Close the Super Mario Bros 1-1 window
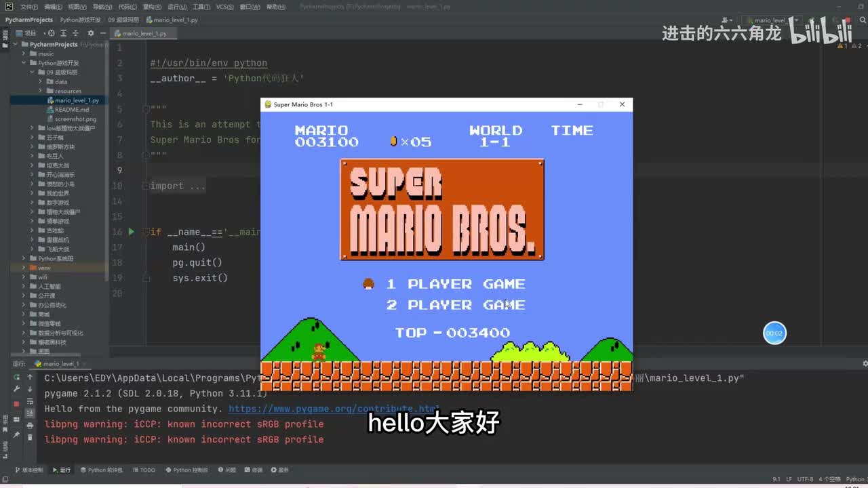 click(622, 104)
